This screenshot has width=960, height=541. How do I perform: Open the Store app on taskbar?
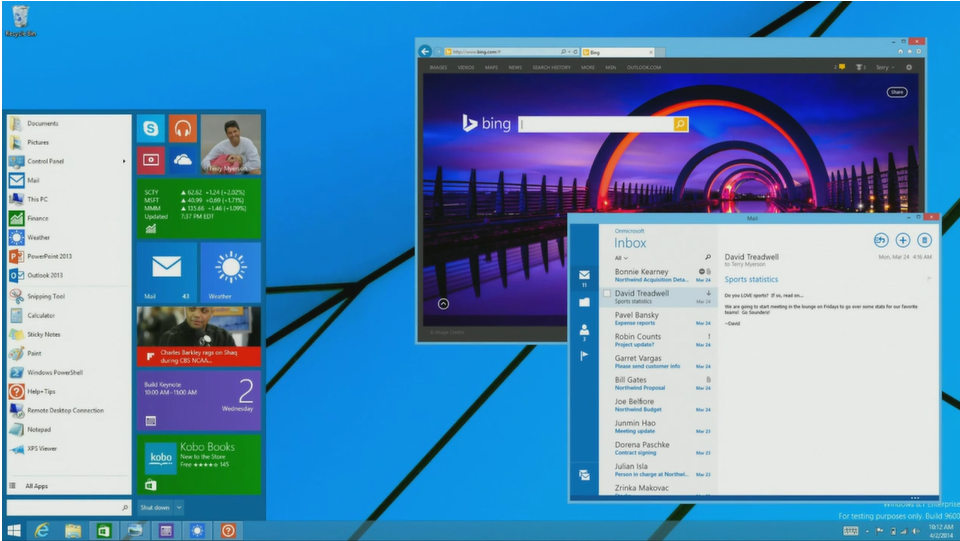click(104, 531)
